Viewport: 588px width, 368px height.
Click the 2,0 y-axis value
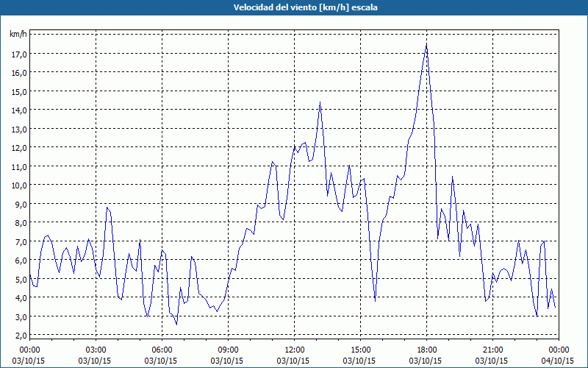(21, 336)
